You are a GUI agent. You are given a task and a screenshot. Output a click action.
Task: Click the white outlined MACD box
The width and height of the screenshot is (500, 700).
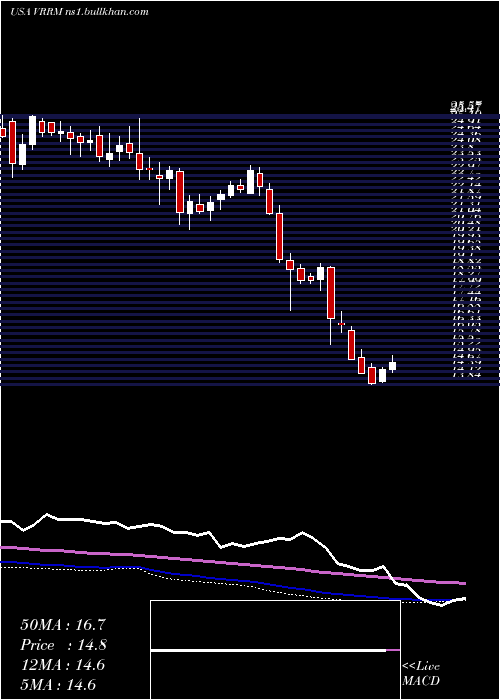tap(275, 650)
